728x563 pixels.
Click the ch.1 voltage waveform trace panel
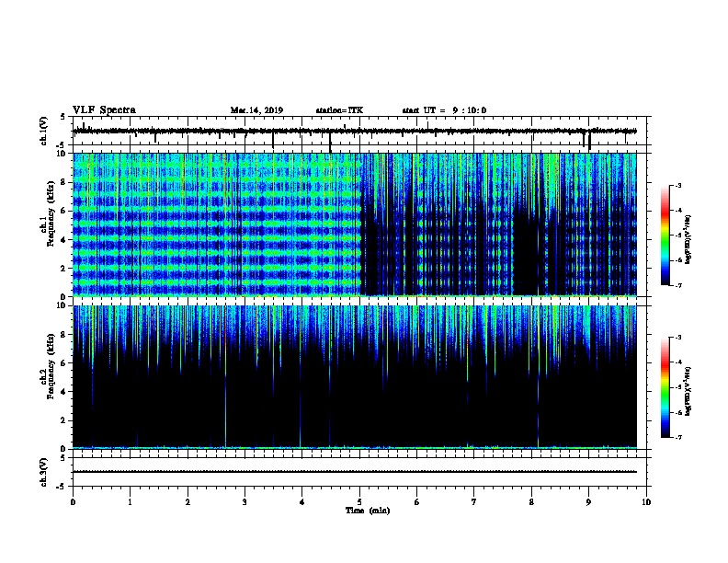pyautogui.click(x=358, y=131)
